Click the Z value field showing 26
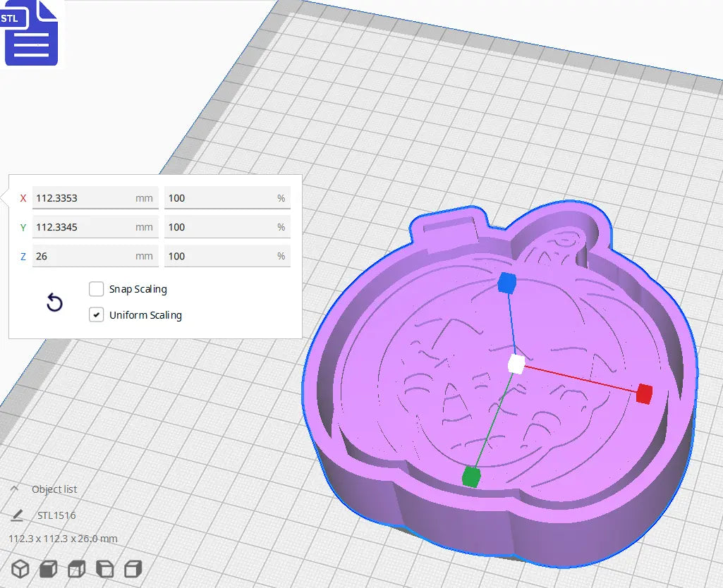This screenshot has height=588, width=723. tap(95, 256)
